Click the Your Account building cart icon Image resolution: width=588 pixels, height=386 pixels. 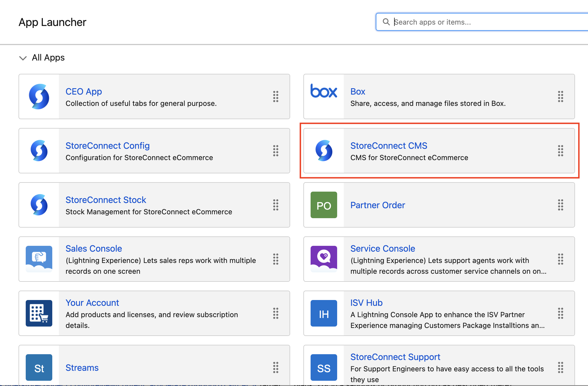coord(39,313)
